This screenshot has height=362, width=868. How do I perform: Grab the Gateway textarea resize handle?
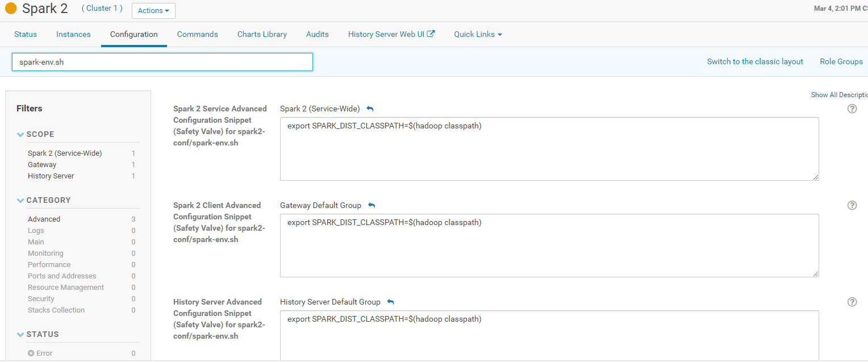tap(815, 273)
